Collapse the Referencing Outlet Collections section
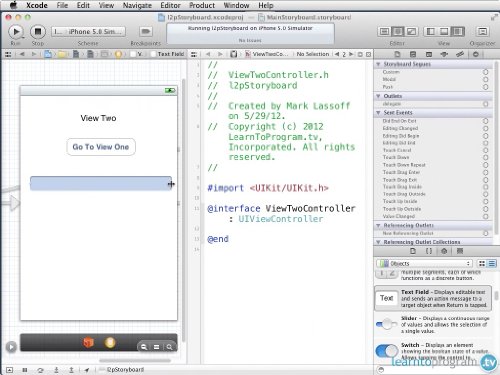Screen dimensions: 500x375 (378, 242)
